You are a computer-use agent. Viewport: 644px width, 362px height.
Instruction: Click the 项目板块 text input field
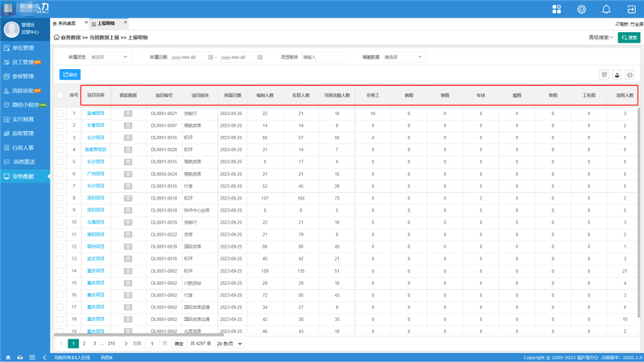click(320, 57)
